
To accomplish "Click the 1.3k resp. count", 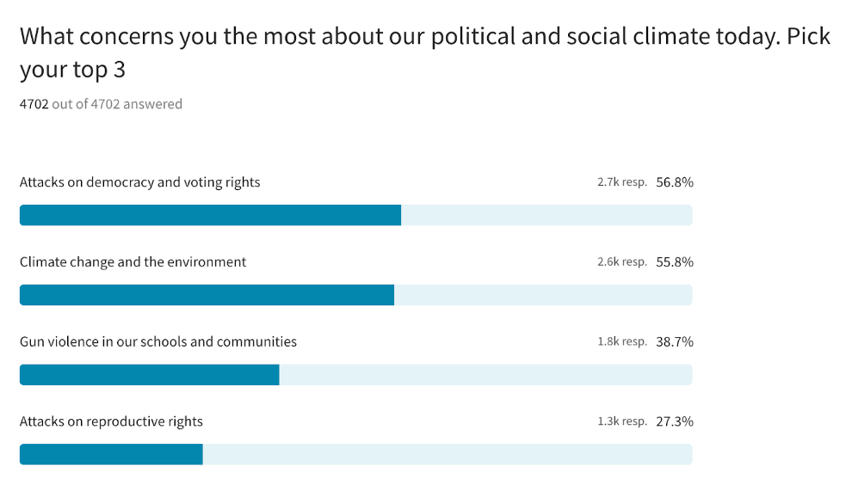I will tap(621, 421).
